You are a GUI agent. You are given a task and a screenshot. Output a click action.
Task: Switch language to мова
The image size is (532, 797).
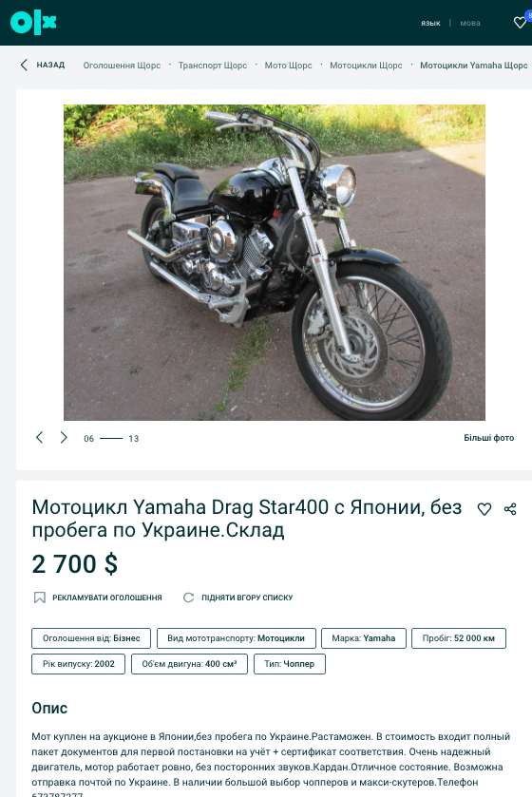pos(470,24)
